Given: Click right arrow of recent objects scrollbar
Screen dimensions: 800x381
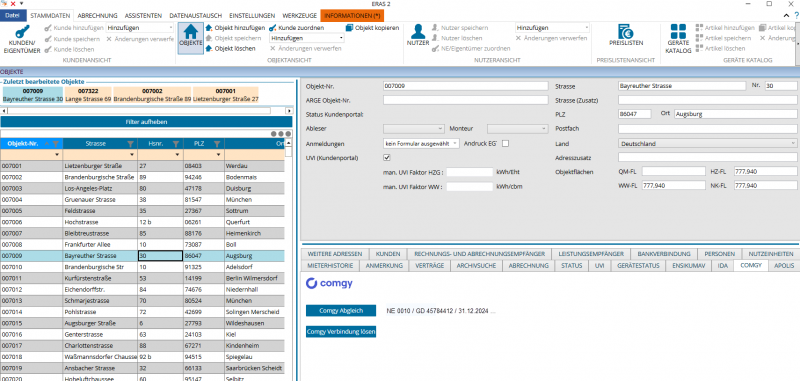Looking at the screenshot, I should coord(289,110).
